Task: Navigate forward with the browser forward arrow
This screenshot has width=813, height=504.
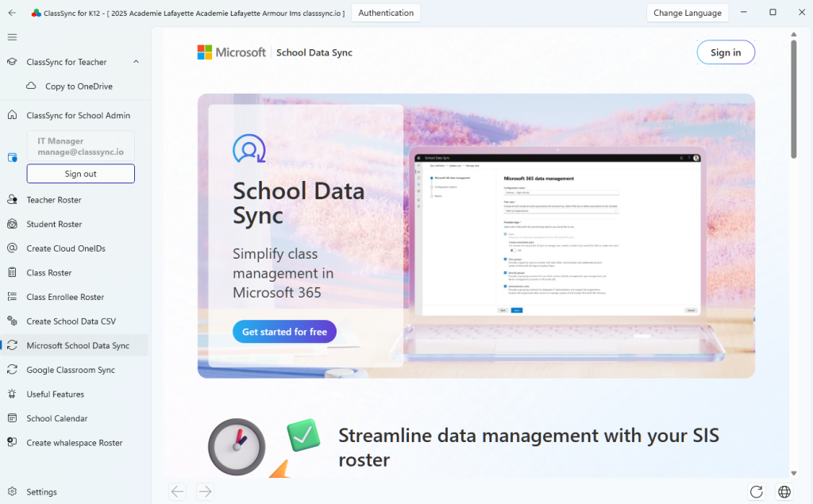Action: (x=206, y=491)
